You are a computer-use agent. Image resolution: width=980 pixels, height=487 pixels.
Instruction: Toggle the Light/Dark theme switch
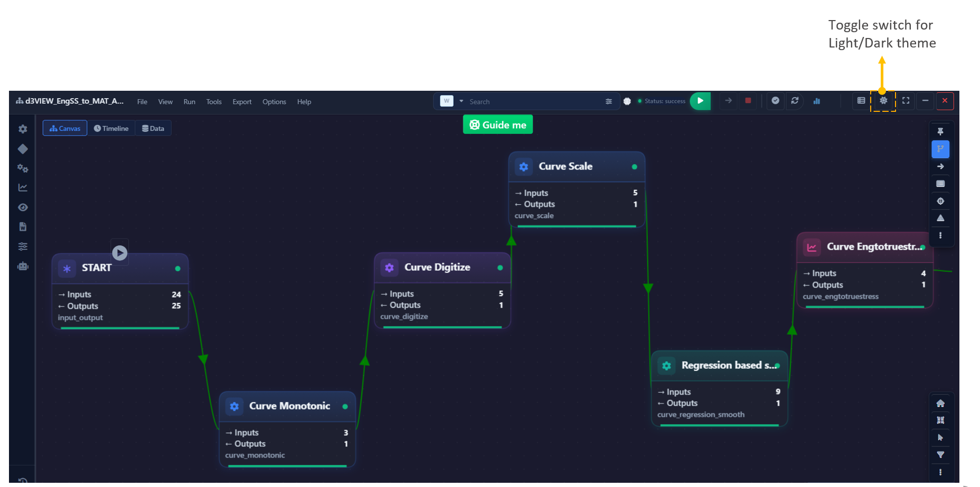point(883,101)
